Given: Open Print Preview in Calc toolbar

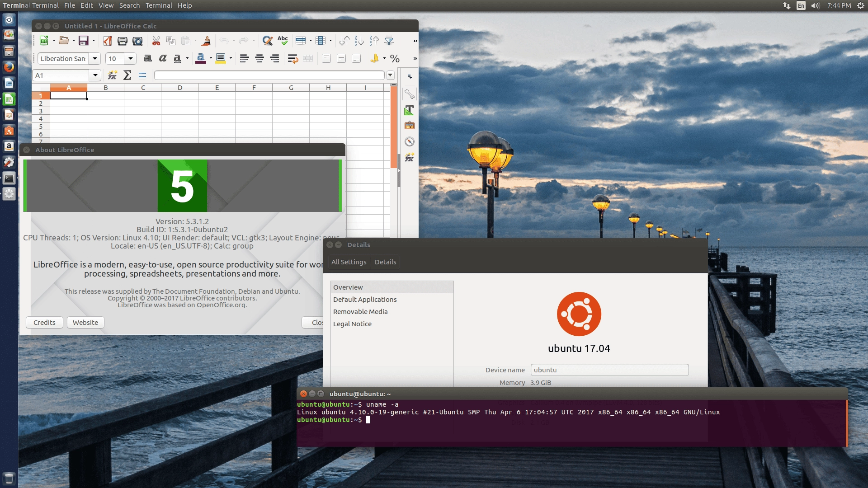Looking at the screenshot, I should [x=137, y=41].
